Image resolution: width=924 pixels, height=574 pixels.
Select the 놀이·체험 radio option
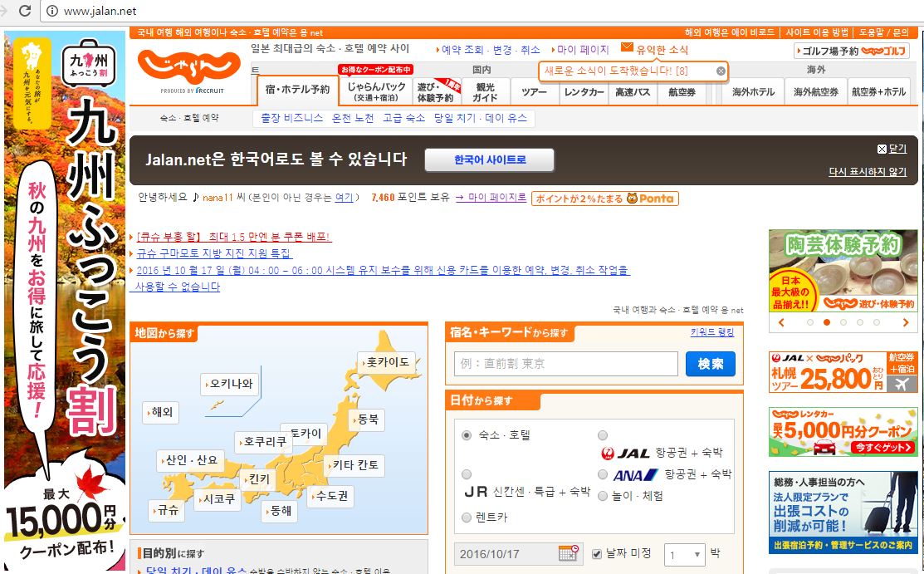click(602, 496)
